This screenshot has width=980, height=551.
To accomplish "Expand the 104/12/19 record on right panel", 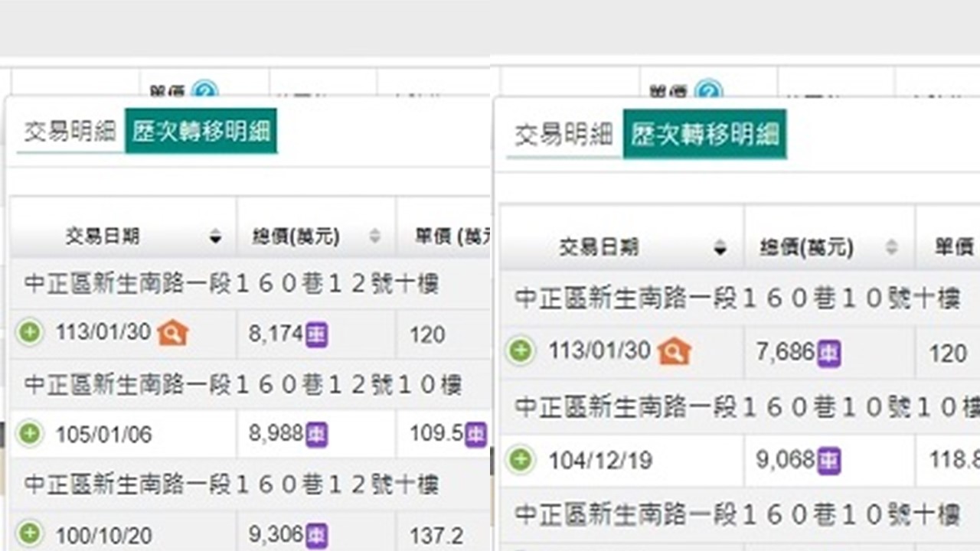I will (521, 459).
